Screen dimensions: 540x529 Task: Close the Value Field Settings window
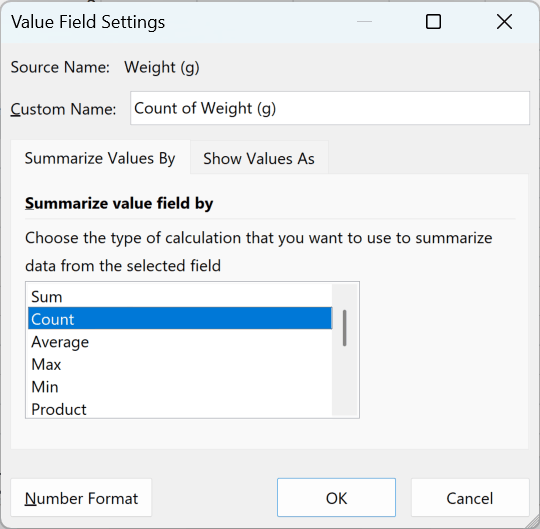coord(504,22)
